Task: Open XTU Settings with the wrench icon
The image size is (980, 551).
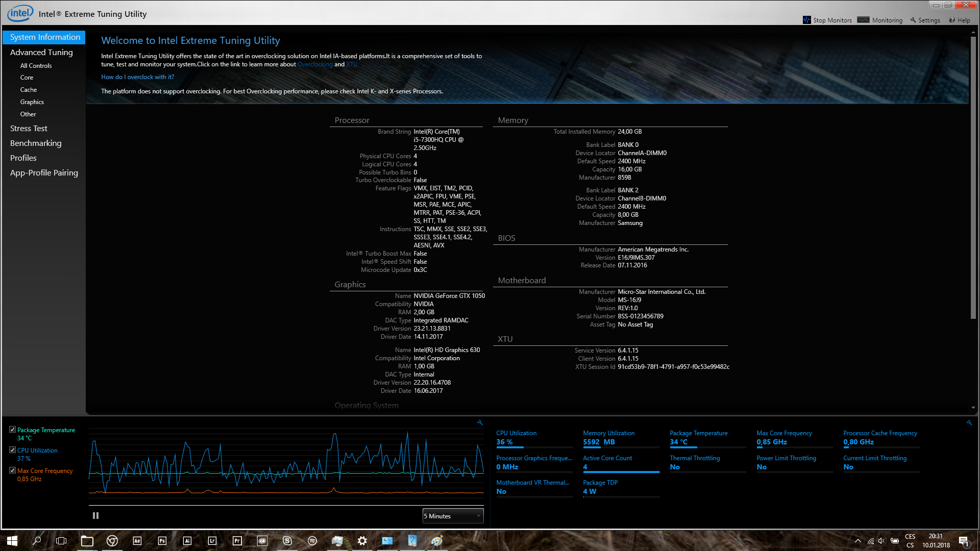Action: pos(925,20)
